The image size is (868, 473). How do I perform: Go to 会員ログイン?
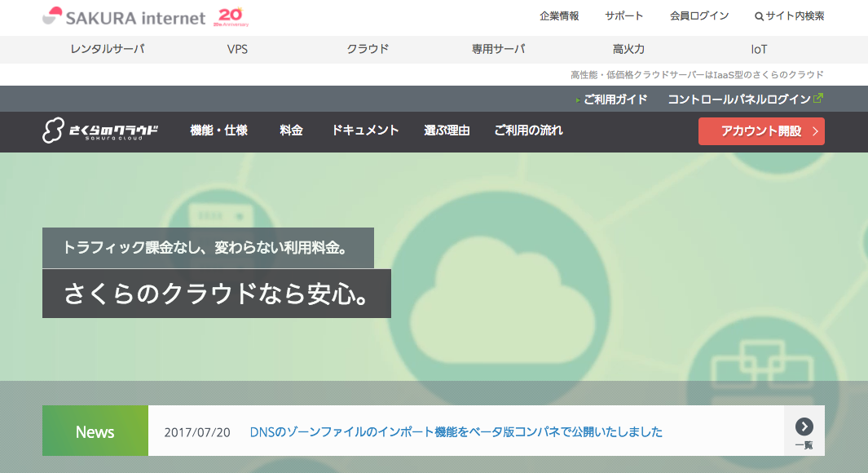click(699, 16)
